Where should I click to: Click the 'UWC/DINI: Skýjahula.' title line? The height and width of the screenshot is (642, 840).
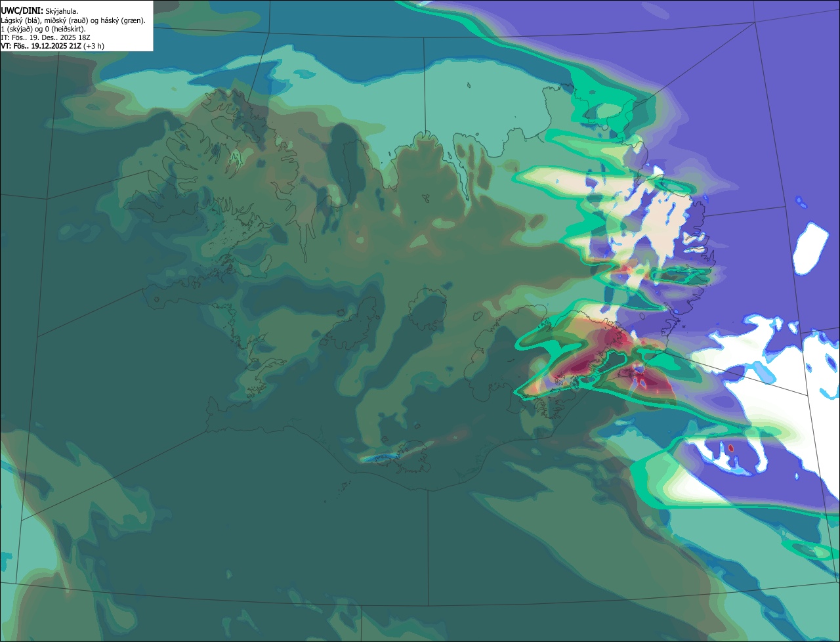tap(39, 11)
